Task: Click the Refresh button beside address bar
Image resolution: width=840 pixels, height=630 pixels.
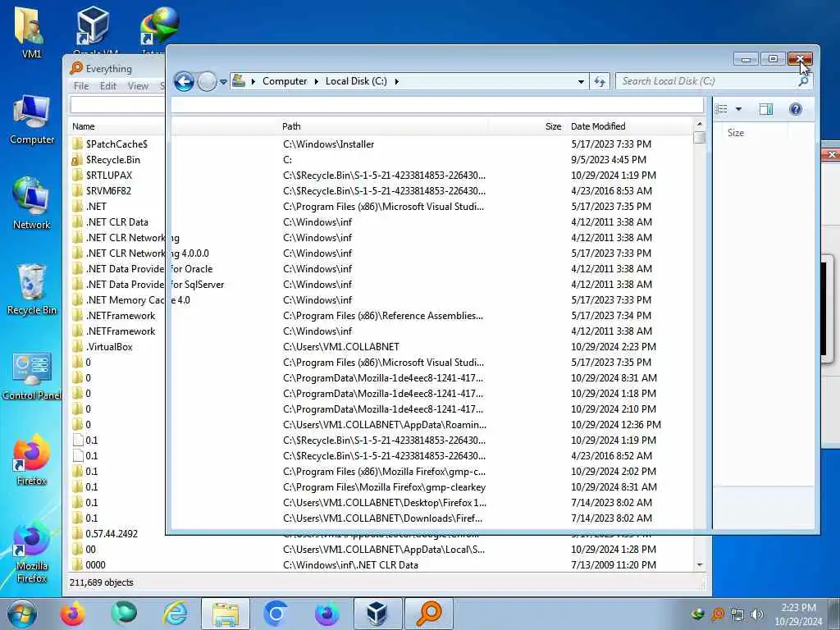Action: pos(600,81)
